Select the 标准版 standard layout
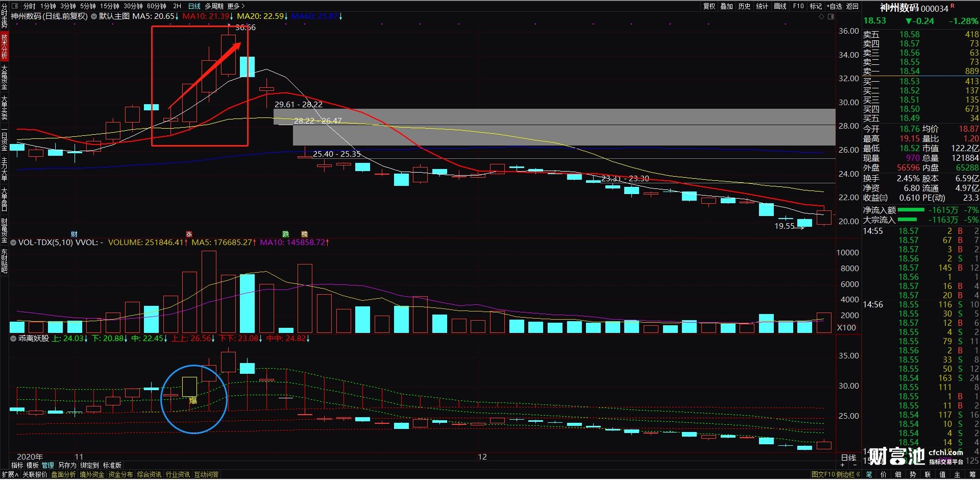 (x=112, y=466)
